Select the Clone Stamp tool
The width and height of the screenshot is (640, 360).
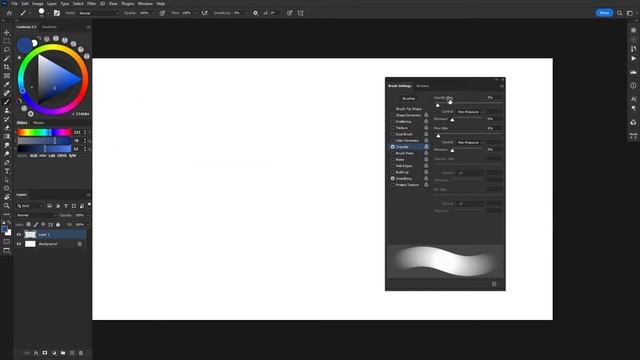[7, 110]
